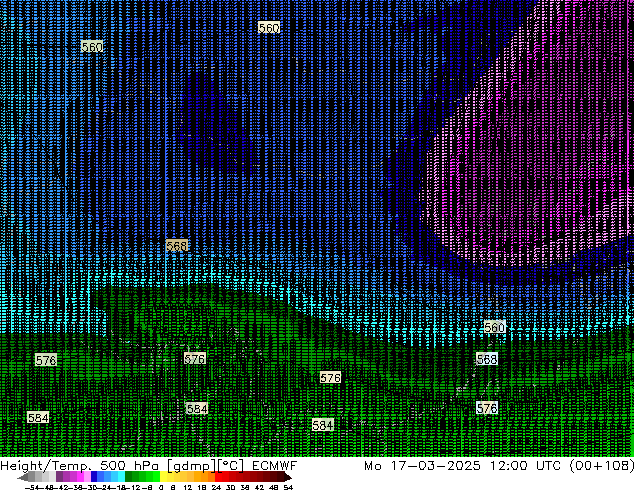Click the 560 label nearest the map's top edge

tap(269, 27)
